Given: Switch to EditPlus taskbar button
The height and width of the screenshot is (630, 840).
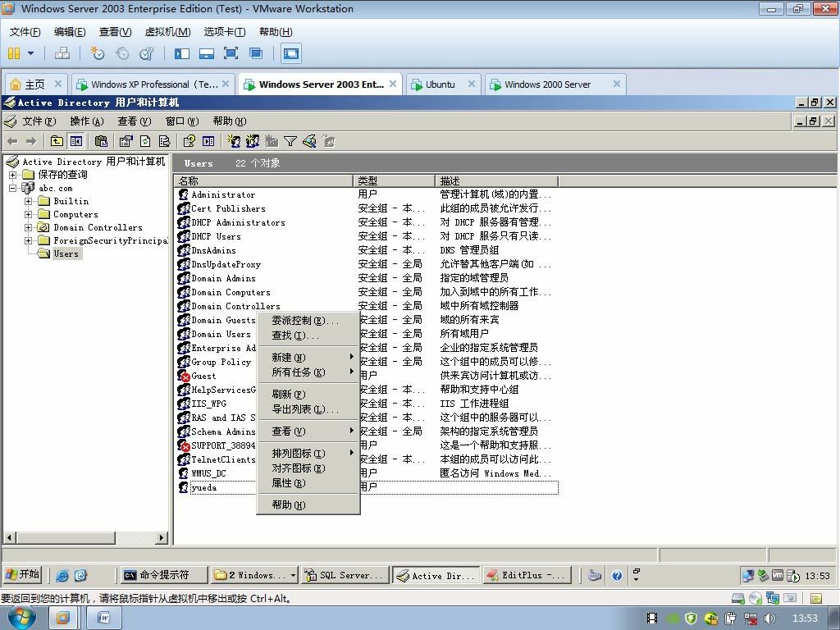Looking at the screenshot, I should (x=527, y=575).
